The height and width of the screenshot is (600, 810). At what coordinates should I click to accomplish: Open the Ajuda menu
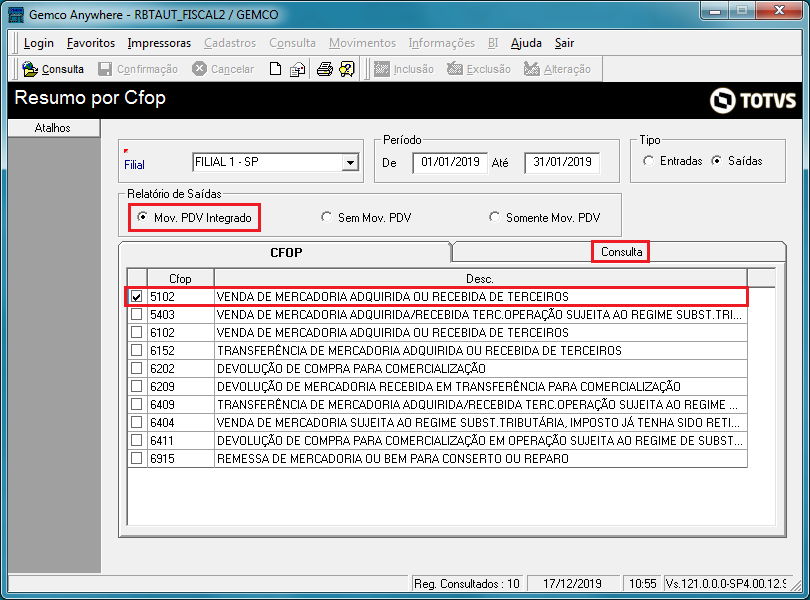526,43
